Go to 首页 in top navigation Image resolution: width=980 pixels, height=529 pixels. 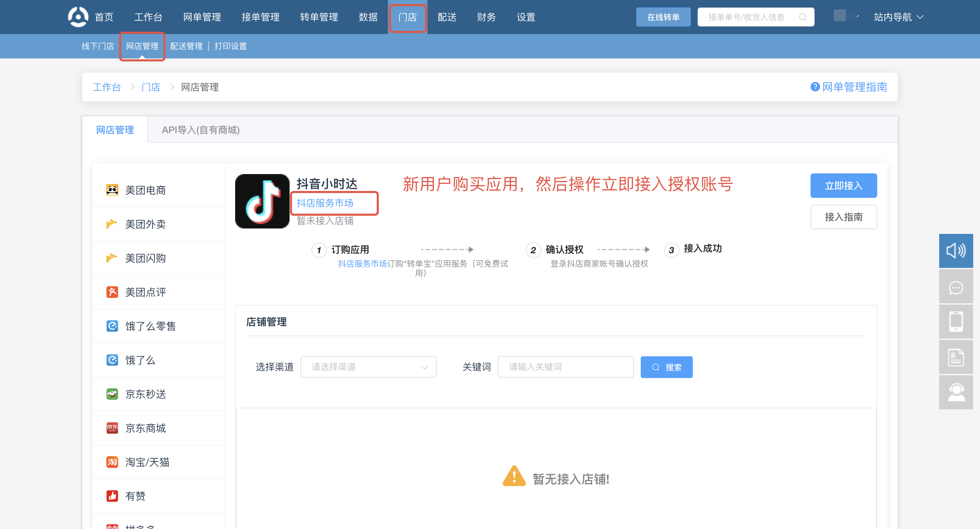tap(104, 17)
